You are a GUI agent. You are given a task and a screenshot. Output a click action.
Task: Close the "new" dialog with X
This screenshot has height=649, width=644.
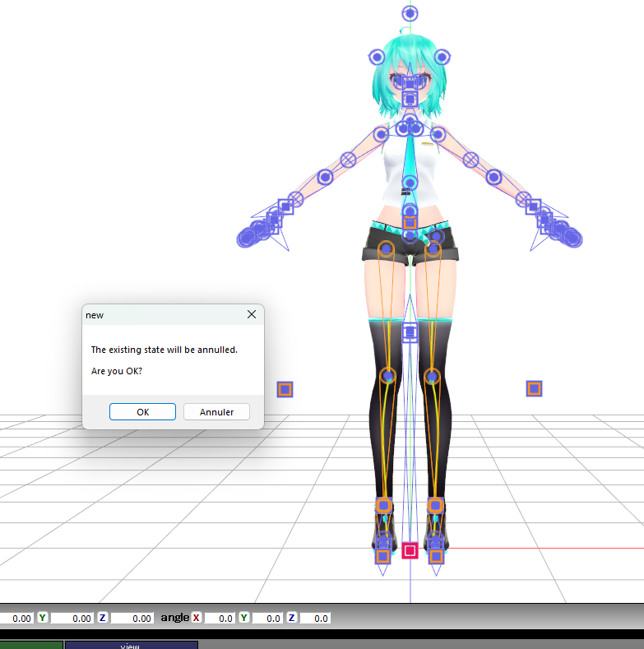point(252,314)
